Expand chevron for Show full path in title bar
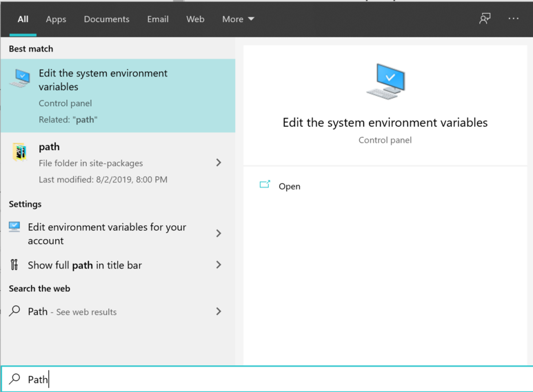Viewport: 533px width, 392px height. pos(219,265)
